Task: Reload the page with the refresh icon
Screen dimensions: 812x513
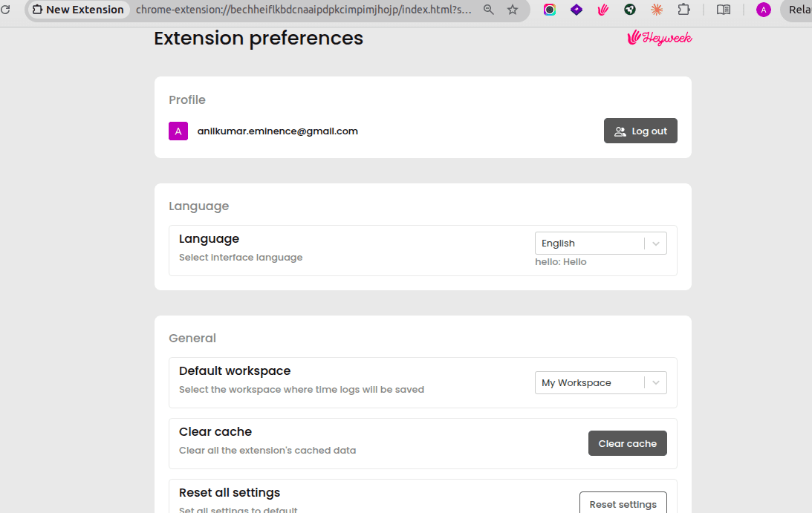Action: coord(5,10)
